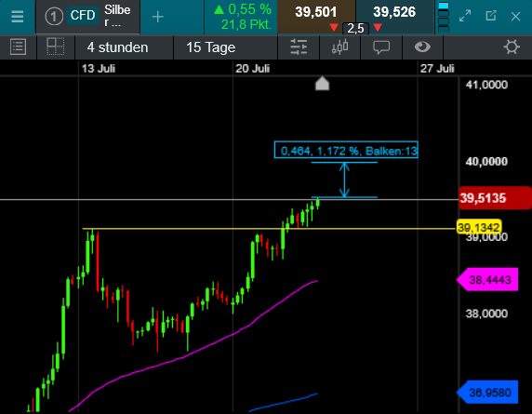The image size is (532, 414).
Task: Select the yellow 39,1342 line label
Action: [479, 227]
